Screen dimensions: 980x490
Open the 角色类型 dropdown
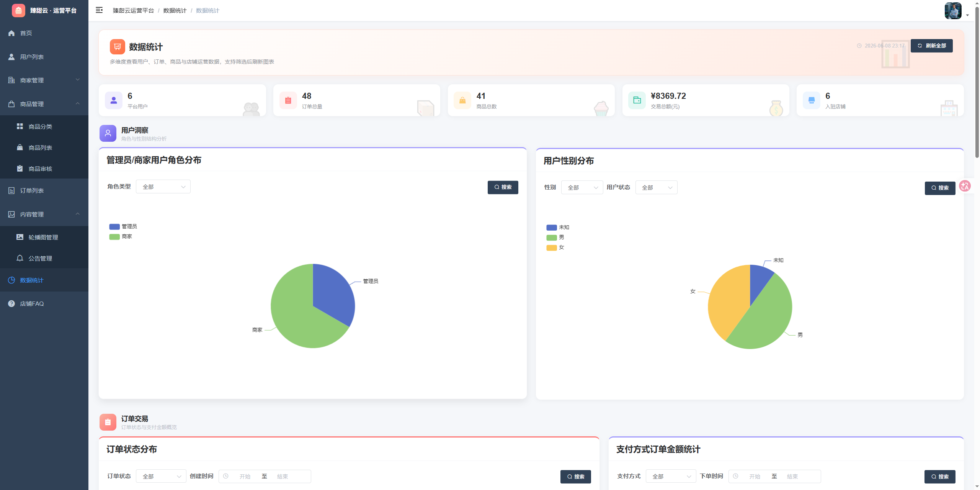coord(163,187)
